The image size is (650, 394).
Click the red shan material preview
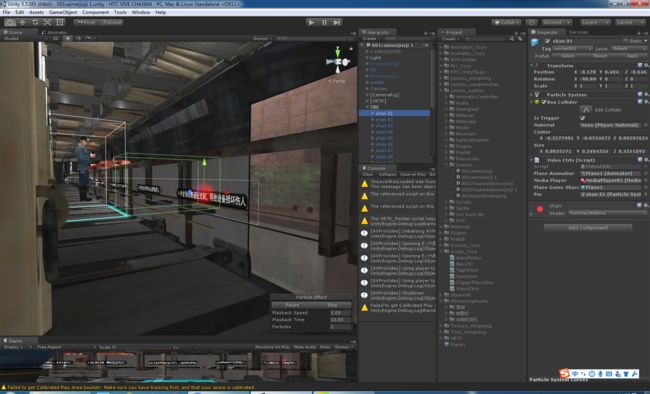[x=540, y=209]
